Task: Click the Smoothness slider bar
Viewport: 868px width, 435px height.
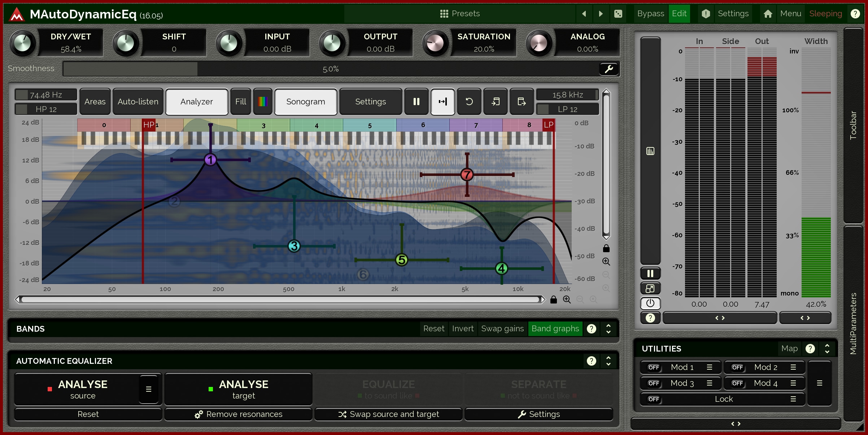Action: pyautogui.click(x=331, y=69)
